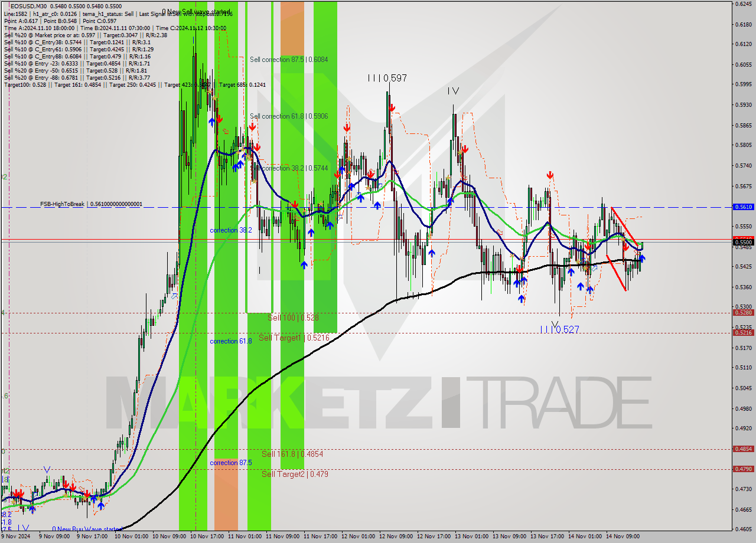Select the 'Sell Target1 | 0.5216' label
This screenshot has width=756, height=543.
(294, 338)
